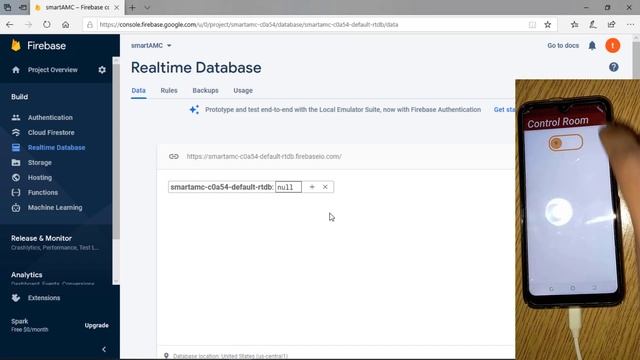This screenshot has height=360, width=640.
Task: Go to browser home page icon
Action: (65, 24)
